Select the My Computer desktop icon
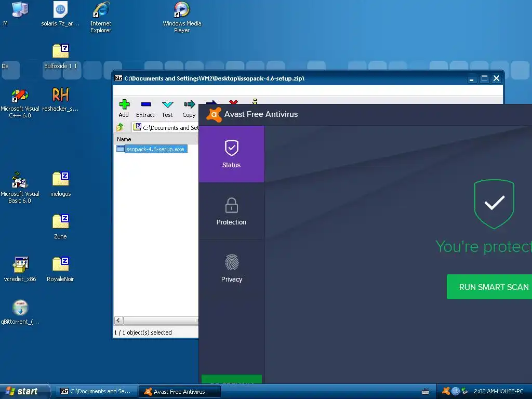The height and width of the screenshot is (399, 532). [19, 9]
